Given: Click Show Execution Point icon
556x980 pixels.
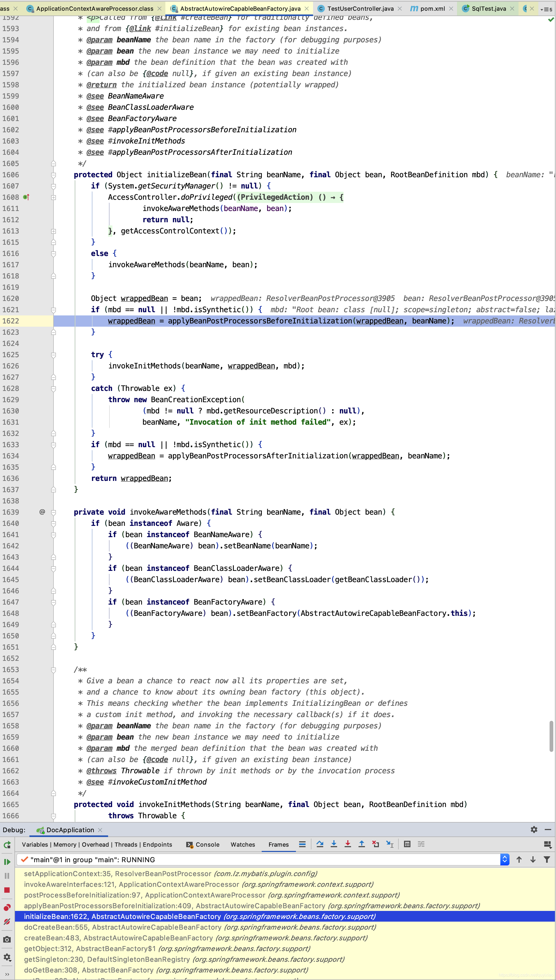Looking at the screenshot, I should (302, 844).
